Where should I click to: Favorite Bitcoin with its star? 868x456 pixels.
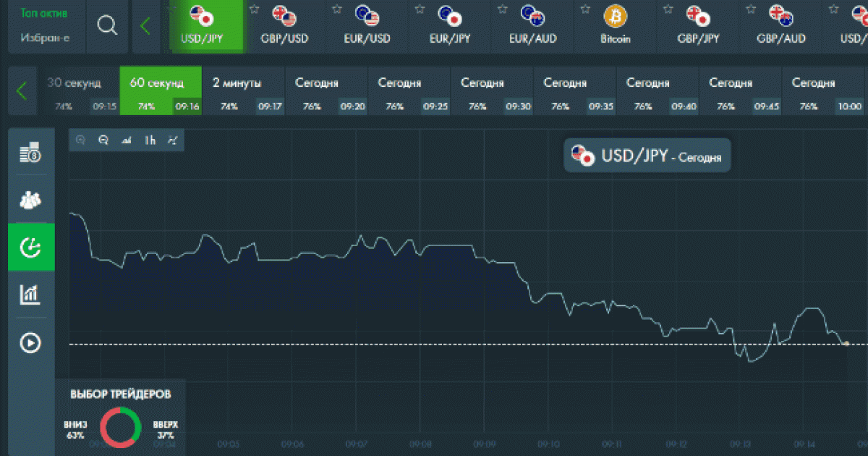click(584, 9)
